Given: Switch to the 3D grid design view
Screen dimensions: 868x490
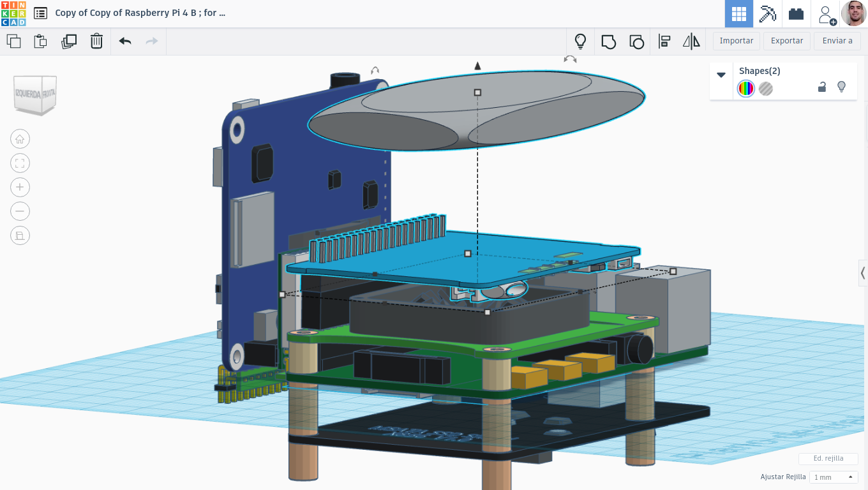Looking at the screenshot, I should (x=739, y=13).
